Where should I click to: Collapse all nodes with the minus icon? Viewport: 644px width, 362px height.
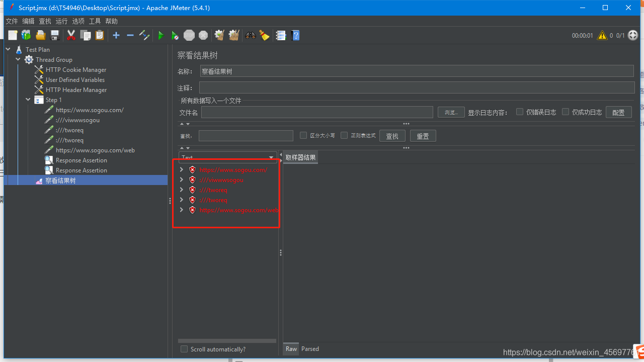pyautogui.click(x=130, y=35)
